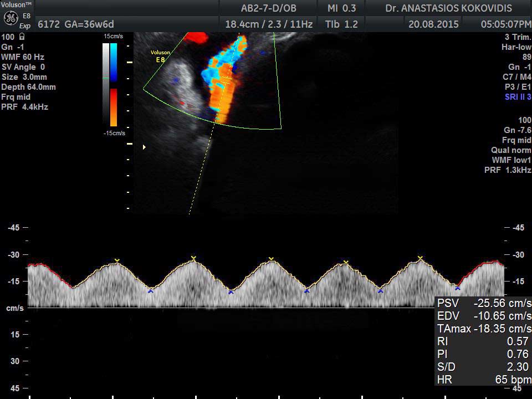Screen dimensions: 532x399
Task: Click the Size 3.0mm parameter
Action: pos(24,77)
